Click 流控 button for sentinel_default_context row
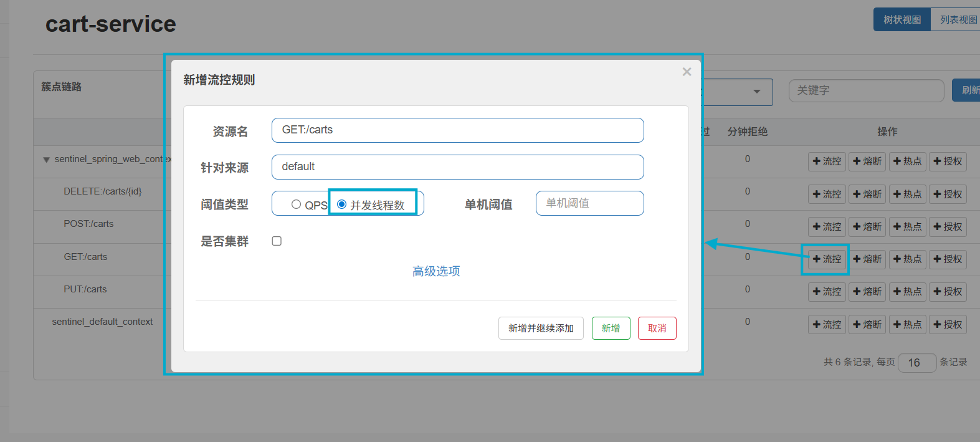Screen dimensions: 980x442 [827, 324]
